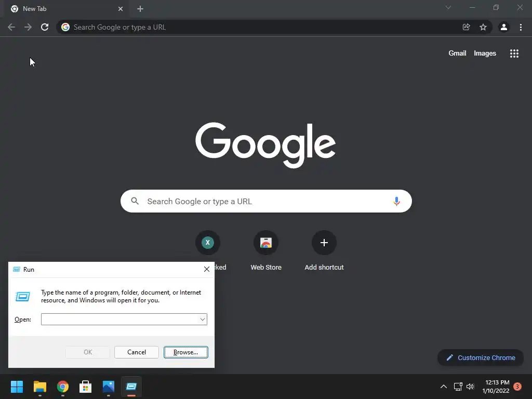Open the Windows Start menu
Viewport: 532px width, 399px height.
pos(17,387)
